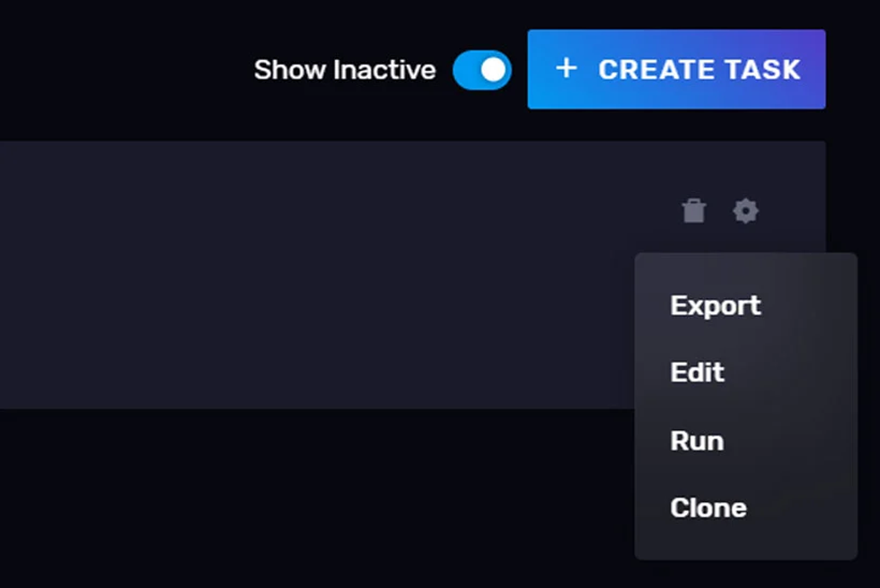Click the trash icon to delete the task

(692, 212)
